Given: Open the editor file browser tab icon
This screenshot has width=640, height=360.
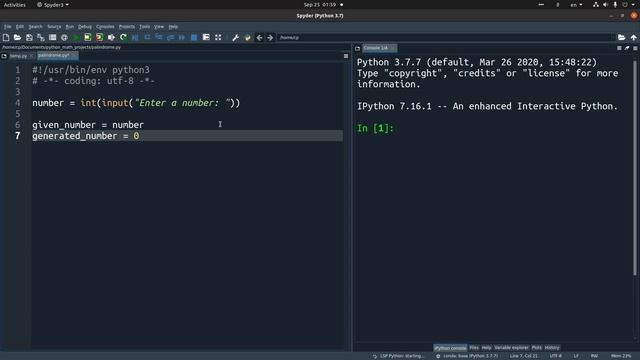Looking at the screenshot, I should coord(4,56).
